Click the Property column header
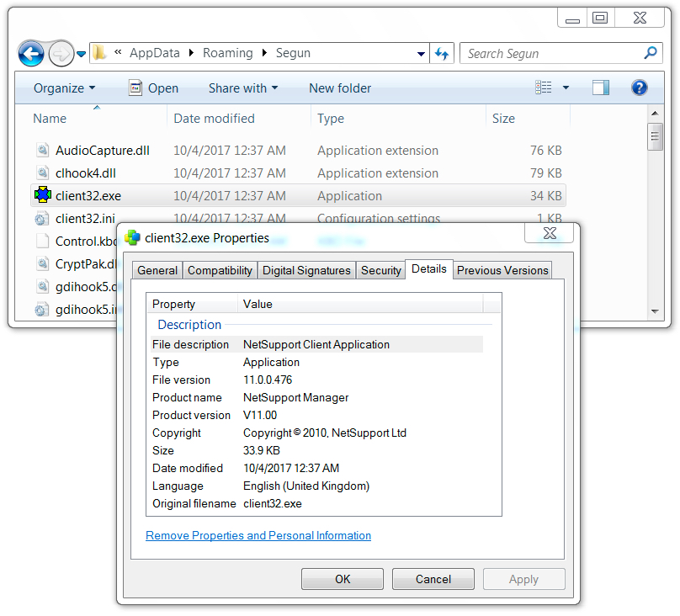 click(192, 304)
